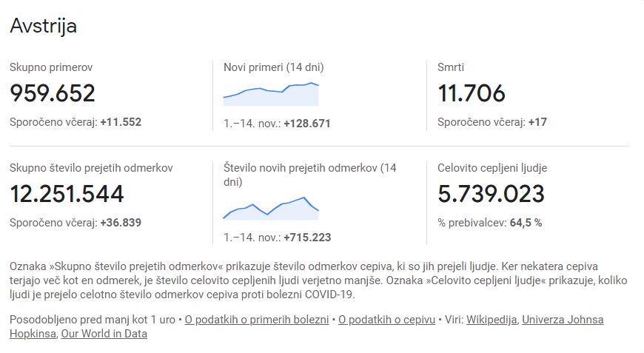Visit the Wikipedija source link
Image resolution: width=644 pixels, height=353 pixels.
coord(492,320)
